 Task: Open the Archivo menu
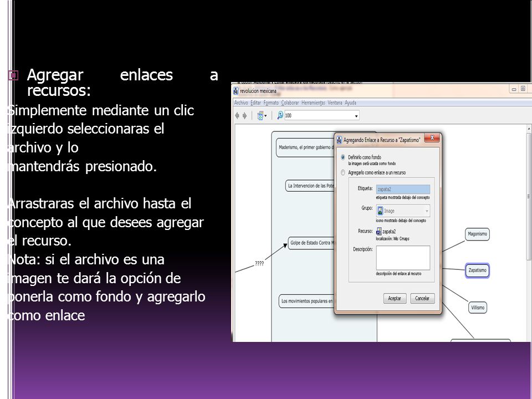(241, 103)
